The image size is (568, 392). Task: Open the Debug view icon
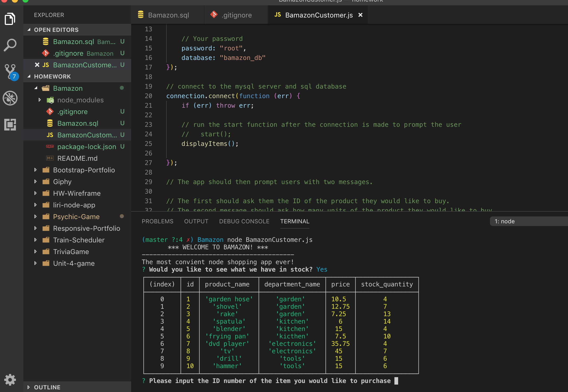click(10, 98)
